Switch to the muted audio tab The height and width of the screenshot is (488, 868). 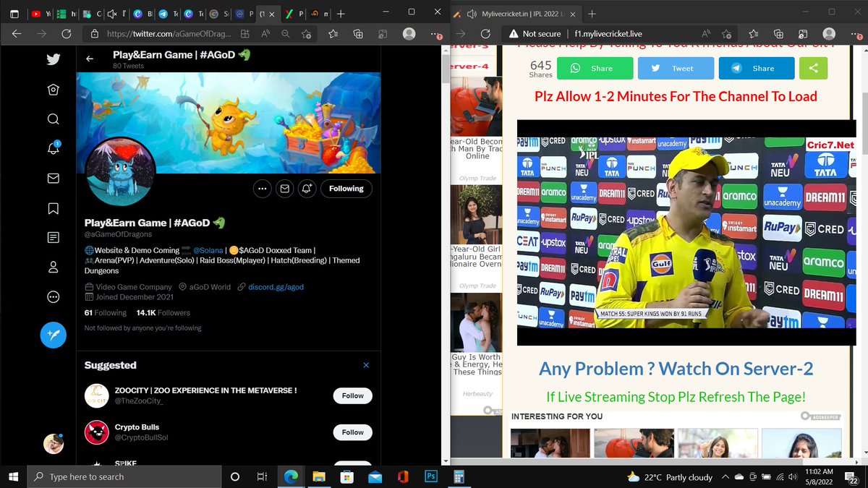116,14
